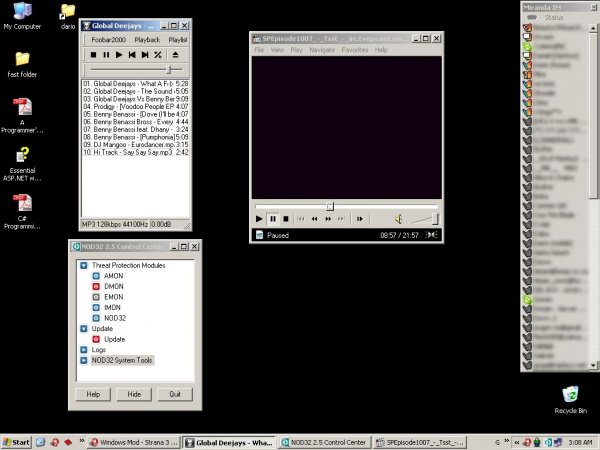This screenshot has width=600, height=450.
Task: Rewind the video in media player
Action: [314, 219]
